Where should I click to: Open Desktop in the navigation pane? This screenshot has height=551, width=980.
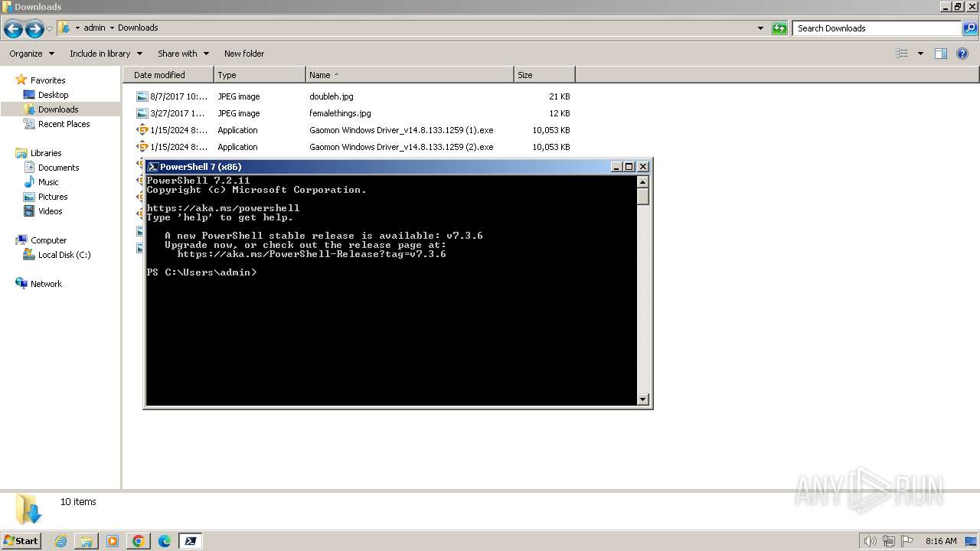[x=53, y=95]
